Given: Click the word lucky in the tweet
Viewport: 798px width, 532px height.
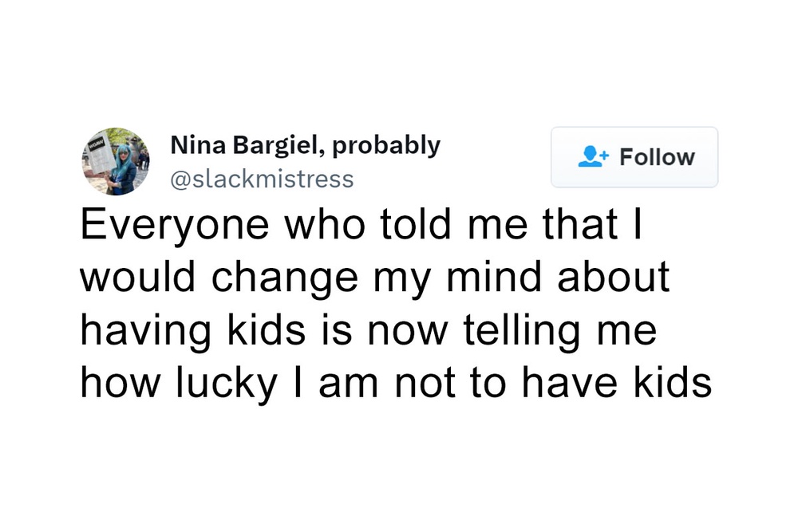Looking at the screenshot, I should 193,382.
